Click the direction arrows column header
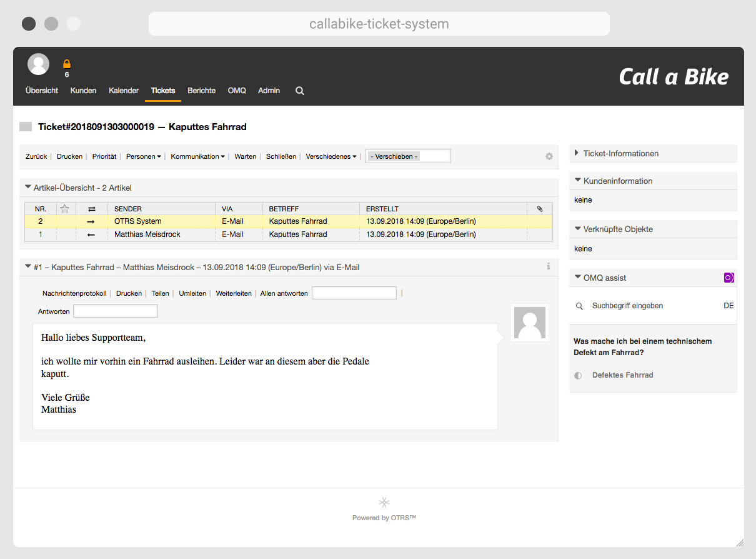This screenshot has height=559, width=756. click(92, 209)
